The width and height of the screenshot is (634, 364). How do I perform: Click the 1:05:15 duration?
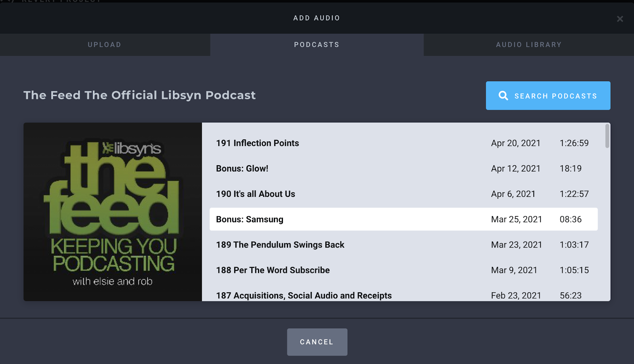point(574,270)
